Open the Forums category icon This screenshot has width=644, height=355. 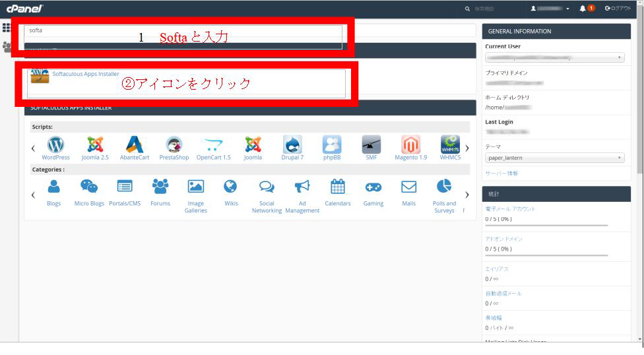[x=160, y=187]
